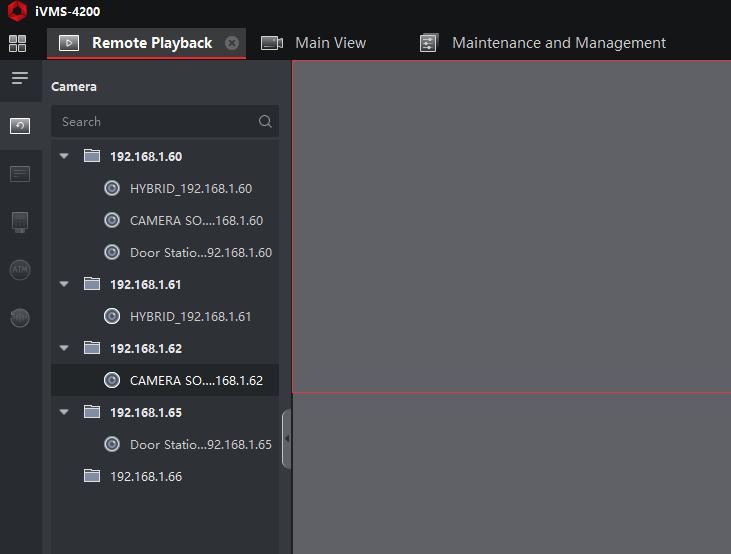Open the device playback icon under event icon
731x554 pixels.
click(x=20, y=222)
